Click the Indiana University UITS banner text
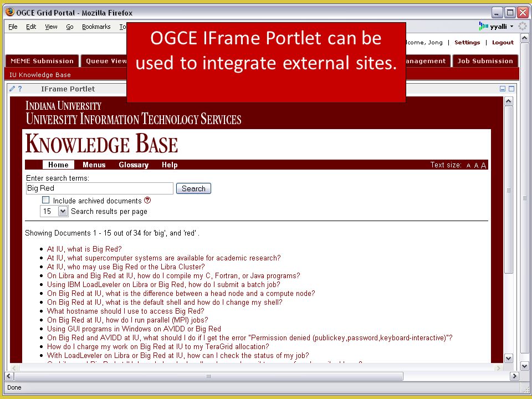532x399 pixels. pos(134,112)
